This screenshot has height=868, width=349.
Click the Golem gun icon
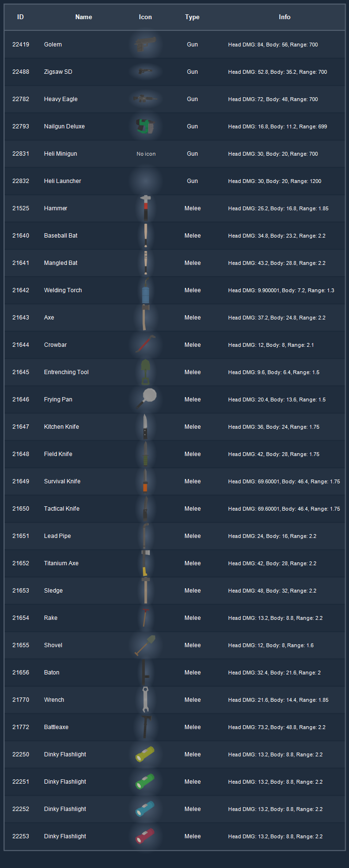point(145,45)
